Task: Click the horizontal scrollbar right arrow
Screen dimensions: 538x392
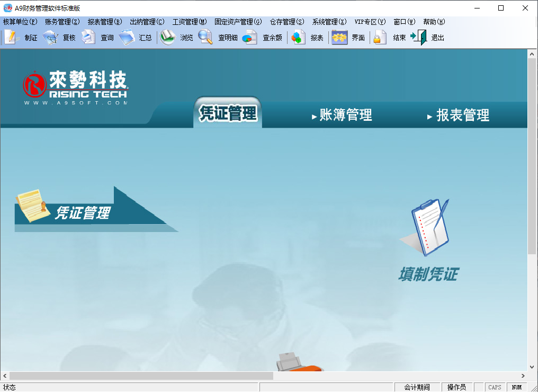Action: [523, 376]
